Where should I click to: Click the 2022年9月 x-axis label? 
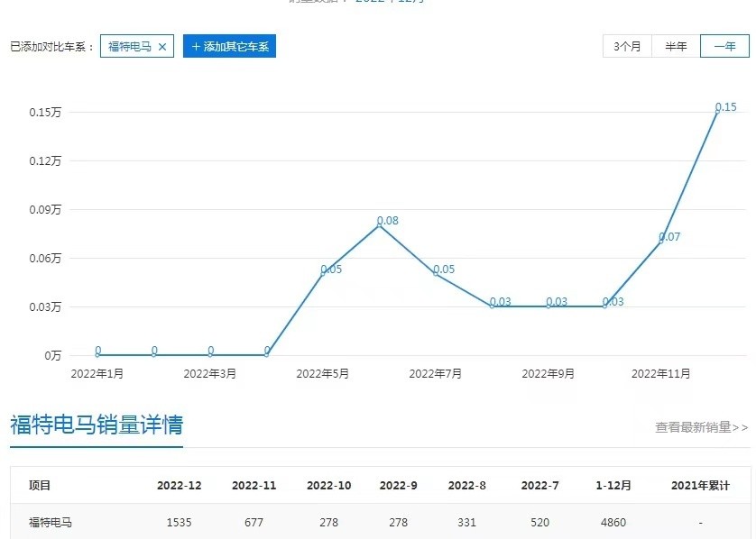point(549,374)
